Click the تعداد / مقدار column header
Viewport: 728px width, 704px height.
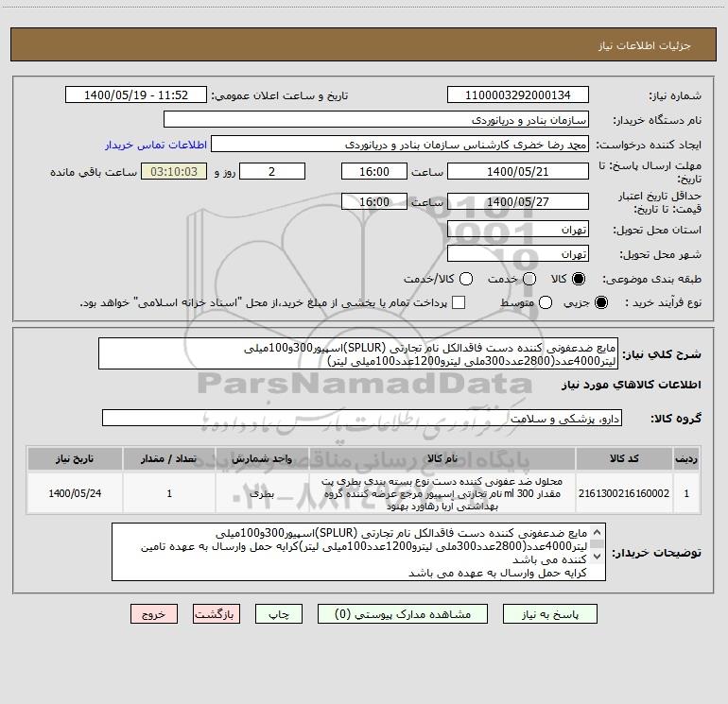click(x=169, y=459)
